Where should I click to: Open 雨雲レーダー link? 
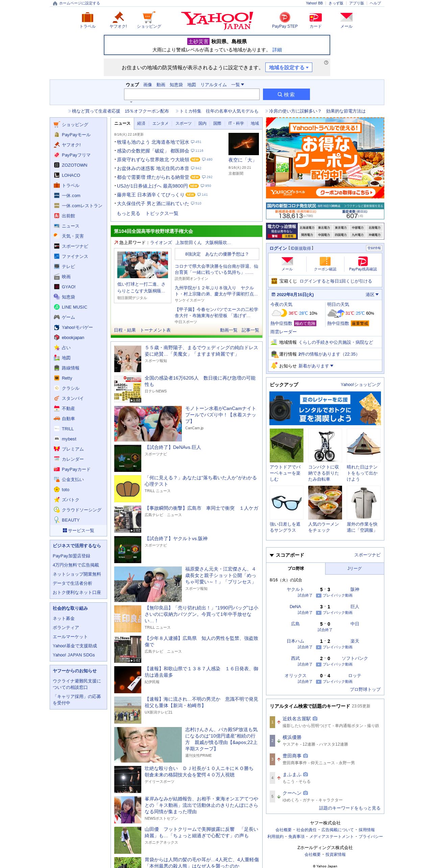point(283,332)
